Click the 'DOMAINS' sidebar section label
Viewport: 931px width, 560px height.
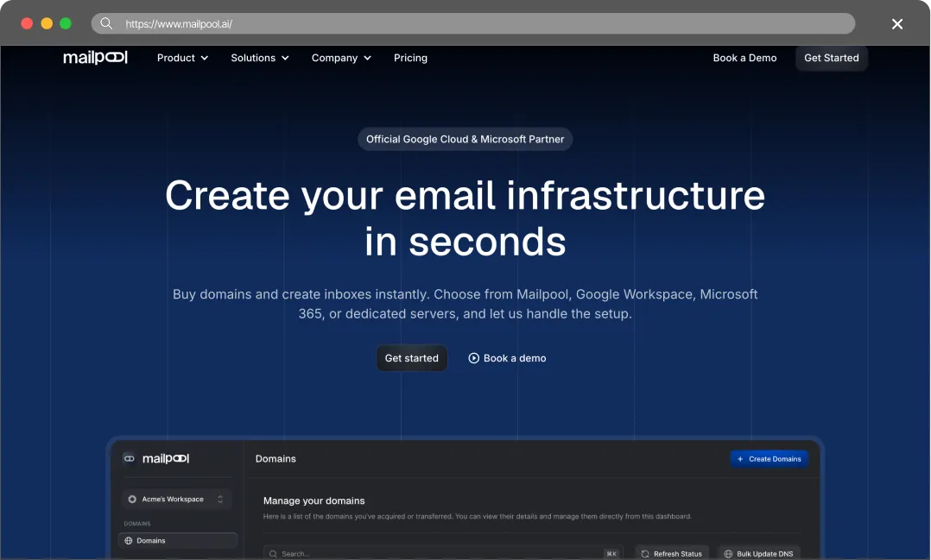point(137,524)
